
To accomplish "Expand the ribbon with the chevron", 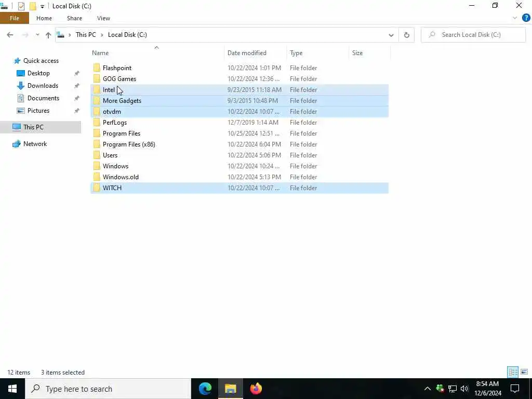I will click(x=515, y=18).
